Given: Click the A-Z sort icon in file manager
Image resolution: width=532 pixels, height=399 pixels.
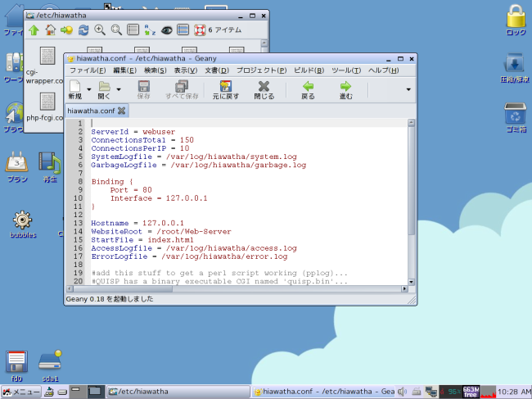Looking at the screenshot, I should coord(150,29).
